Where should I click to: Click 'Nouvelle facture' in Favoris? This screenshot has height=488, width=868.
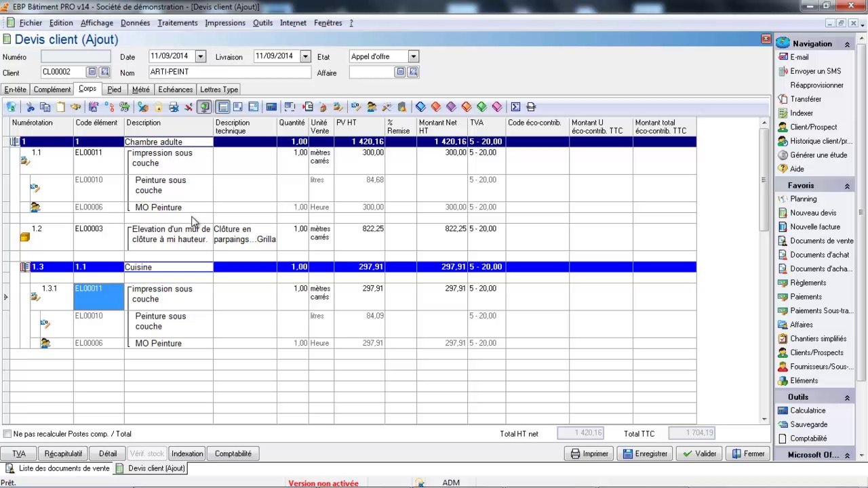[x=815, y=227]
